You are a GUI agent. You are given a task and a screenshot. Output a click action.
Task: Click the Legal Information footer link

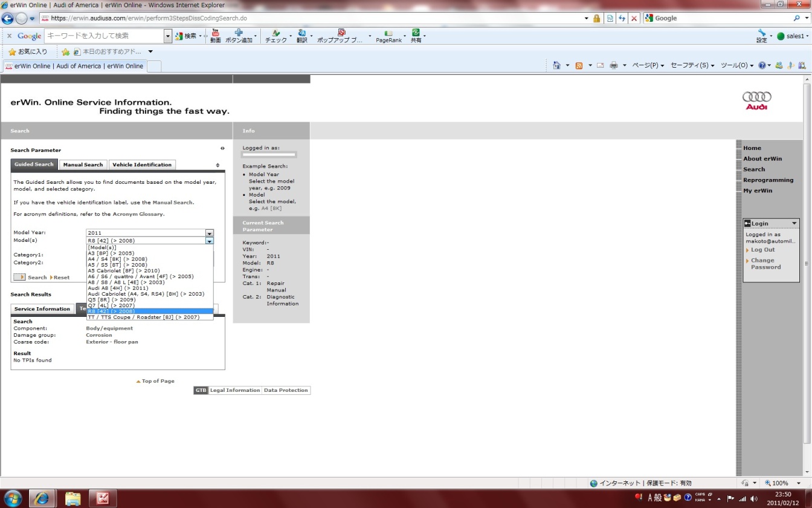pos(235,391)
